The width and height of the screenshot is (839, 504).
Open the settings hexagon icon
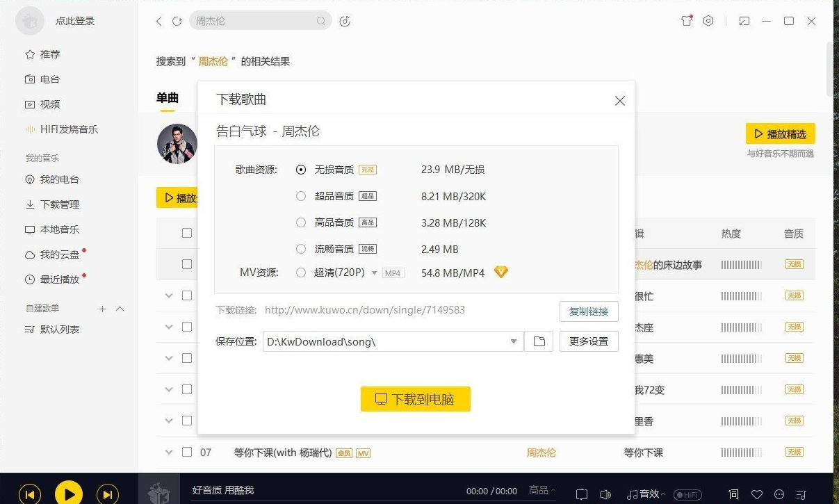(x=708, y=21)
